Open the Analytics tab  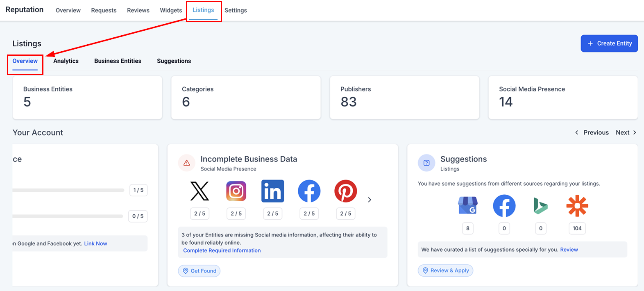click(x=66, y=61)
